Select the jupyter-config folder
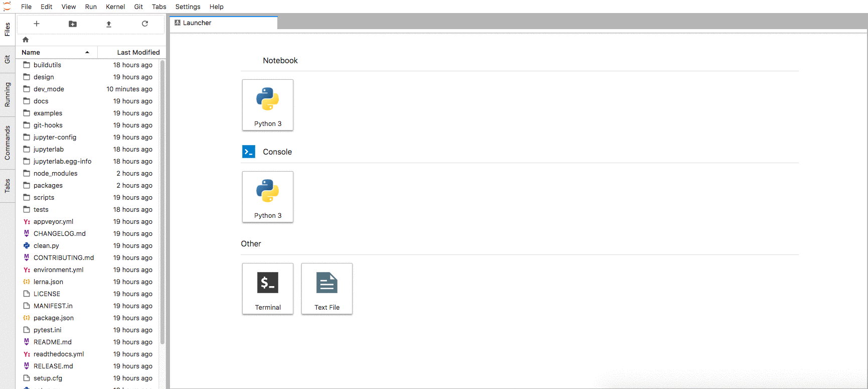This screenshot has width=868, height=389. (87, 137)
